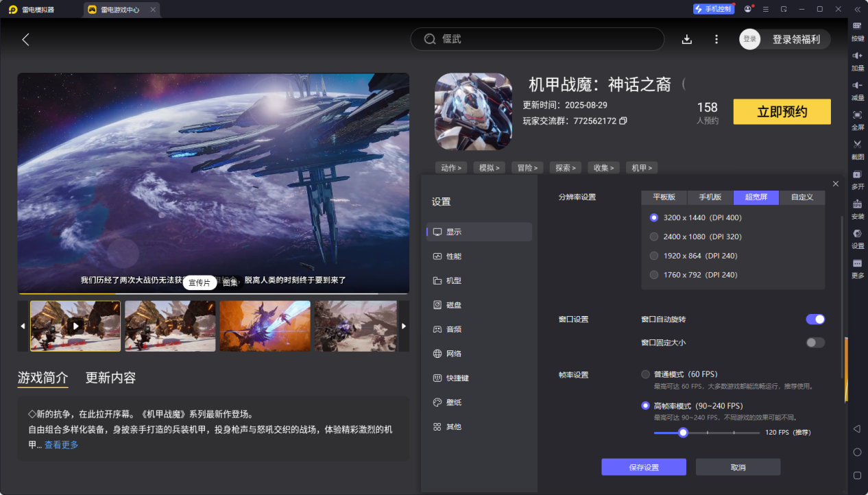The width and height of the screenshot is (868, 495).
Task: Open multi-instance 多开 tool
Action: pos(858,178)
